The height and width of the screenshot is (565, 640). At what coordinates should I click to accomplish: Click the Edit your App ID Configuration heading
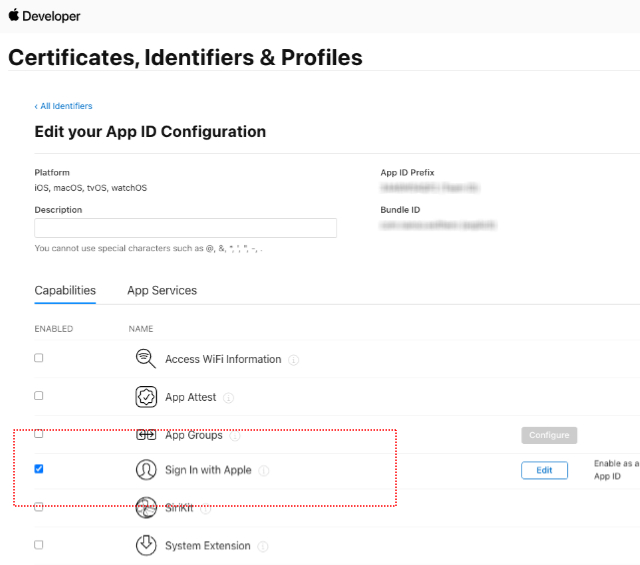(150, 131)
